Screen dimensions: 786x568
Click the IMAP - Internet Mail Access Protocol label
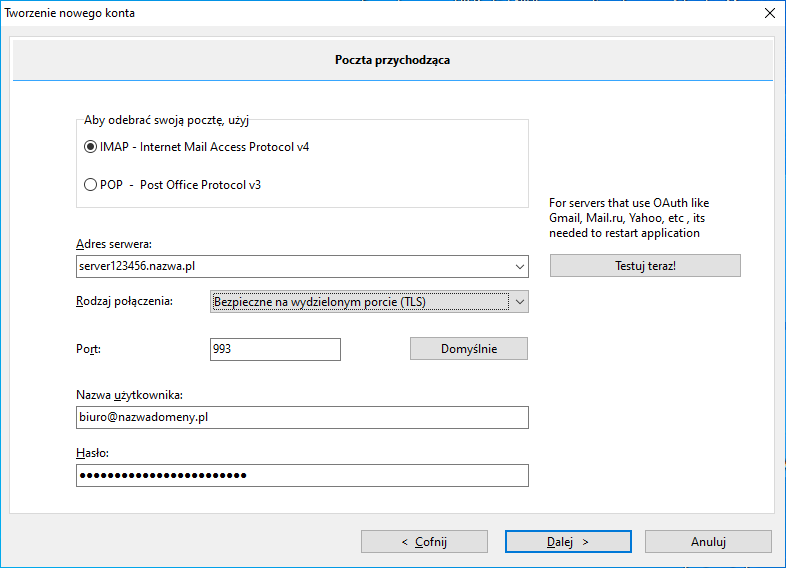pos(205,147)
